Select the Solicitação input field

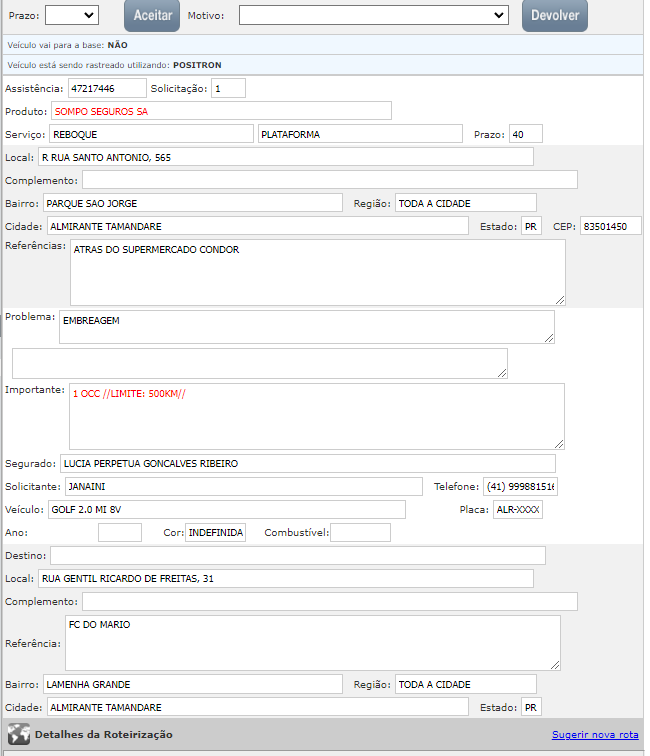[228, 88]
